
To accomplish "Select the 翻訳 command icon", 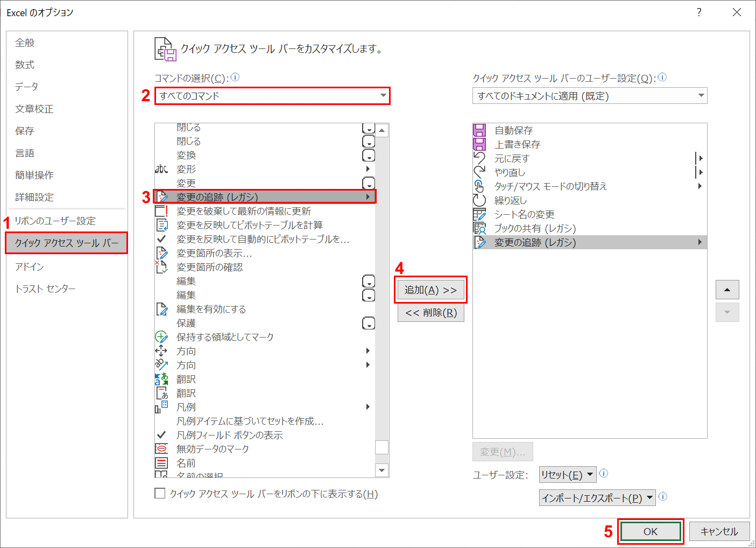I will (x=161, y=378).
